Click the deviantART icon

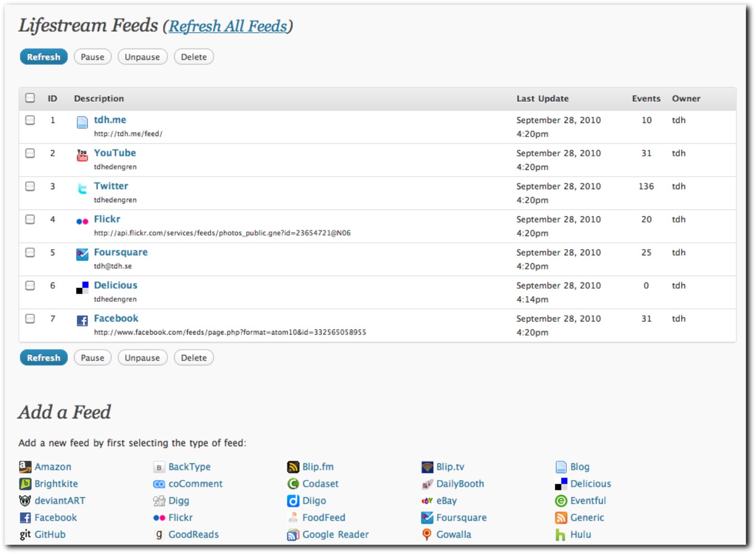tap(25, 500)
